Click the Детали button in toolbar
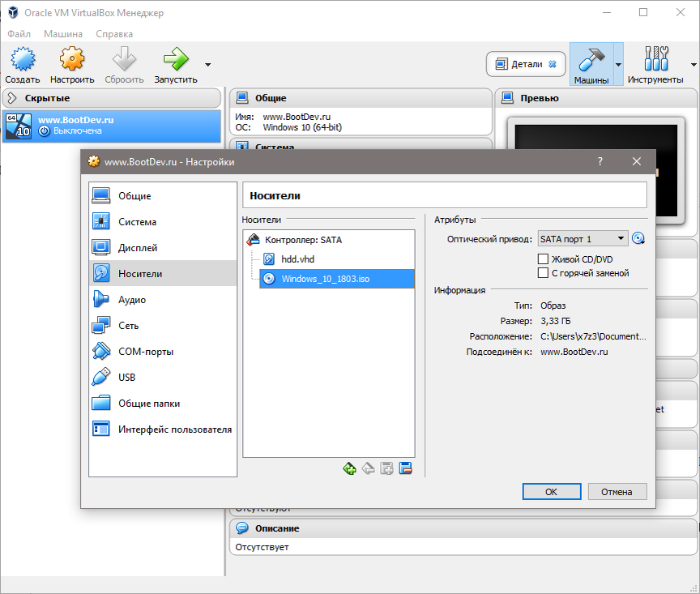Screen dimensions: 700x594 (x=526, y=64)
